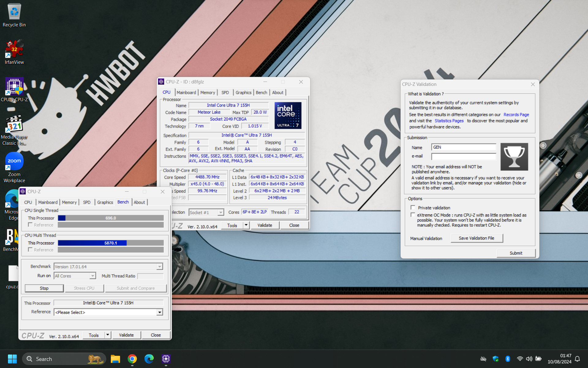The image size is (588, 368).
Task: Open Bluetooth tray icon
Action: coord(507,359)
